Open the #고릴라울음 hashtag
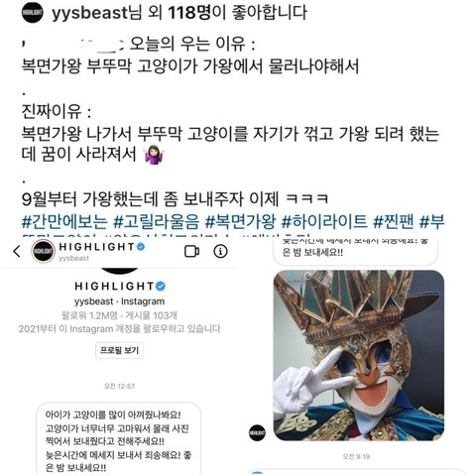 point(157,221)
